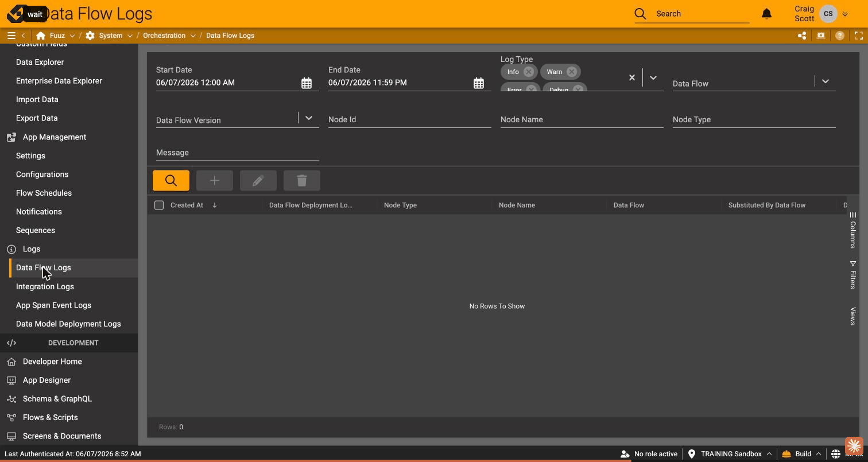Open App Span Event Logs in sidebar
The height and width of the screenshot is (462, 868).
[54, 305]
